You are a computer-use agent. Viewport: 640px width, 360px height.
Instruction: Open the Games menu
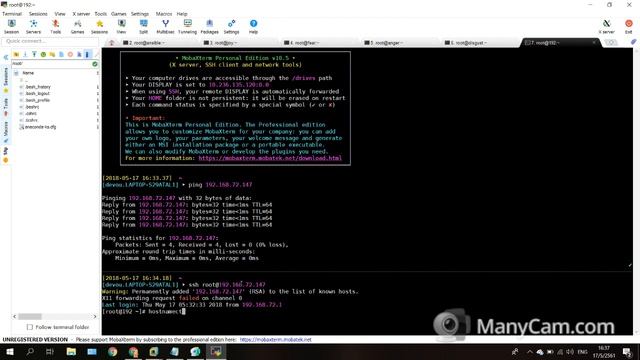[119, 14]
